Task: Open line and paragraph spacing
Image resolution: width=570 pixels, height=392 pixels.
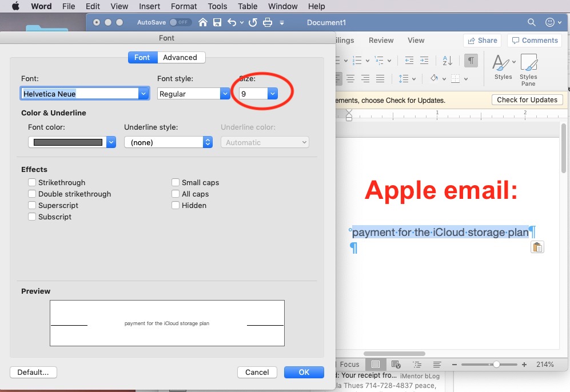Action: tap(404, 78)
